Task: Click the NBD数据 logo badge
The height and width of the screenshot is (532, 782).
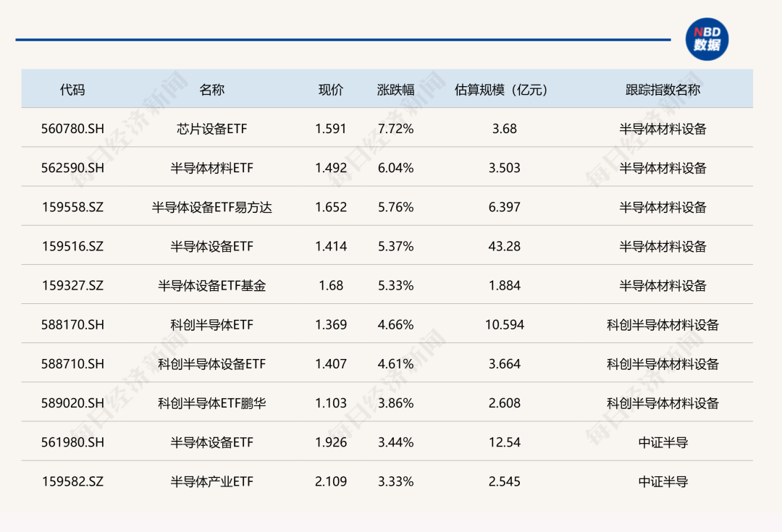Action: (x=707, y=39)
